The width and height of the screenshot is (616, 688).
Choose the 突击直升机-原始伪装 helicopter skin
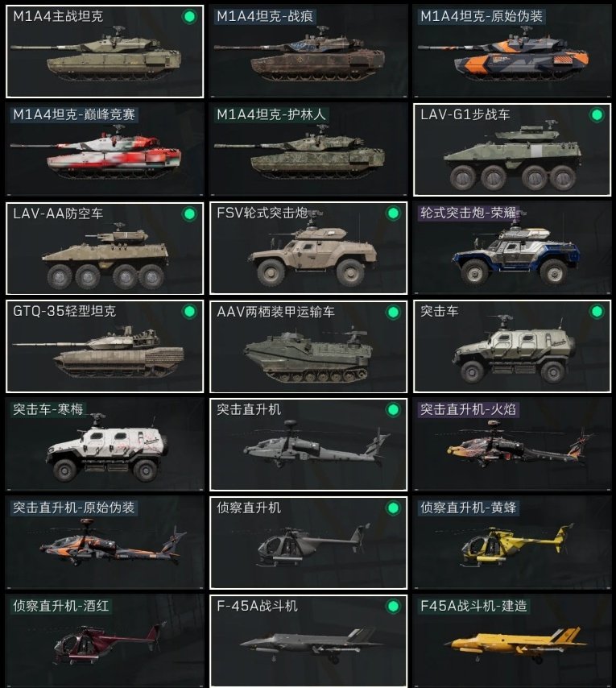coord(105,543)
